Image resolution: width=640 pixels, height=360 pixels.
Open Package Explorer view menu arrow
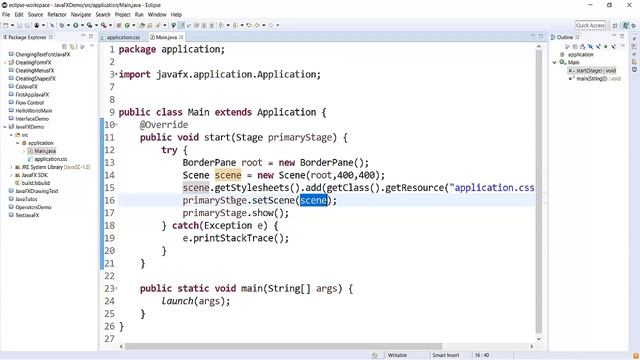click(92, 46)
